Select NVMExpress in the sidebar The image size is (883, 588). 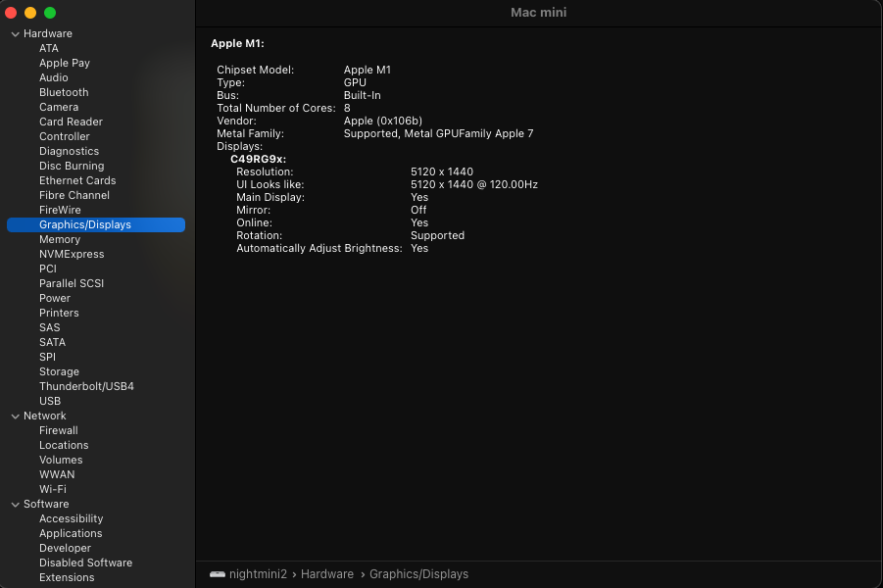72,254
